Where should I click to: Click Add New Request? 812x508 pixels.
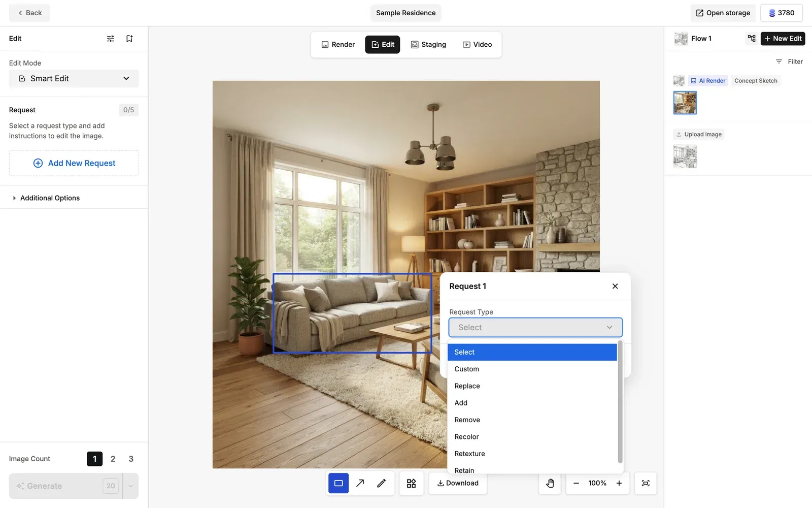(74, 163)
